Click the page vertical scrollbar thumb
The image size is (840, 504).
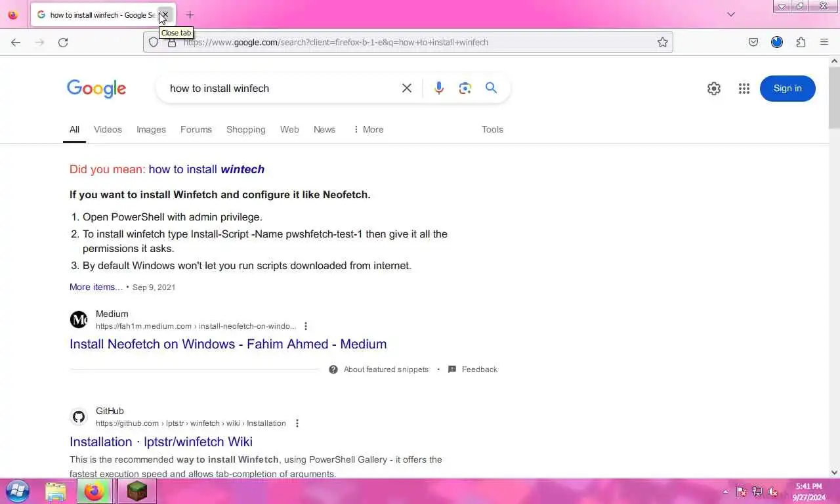click(x=834, y=97)
